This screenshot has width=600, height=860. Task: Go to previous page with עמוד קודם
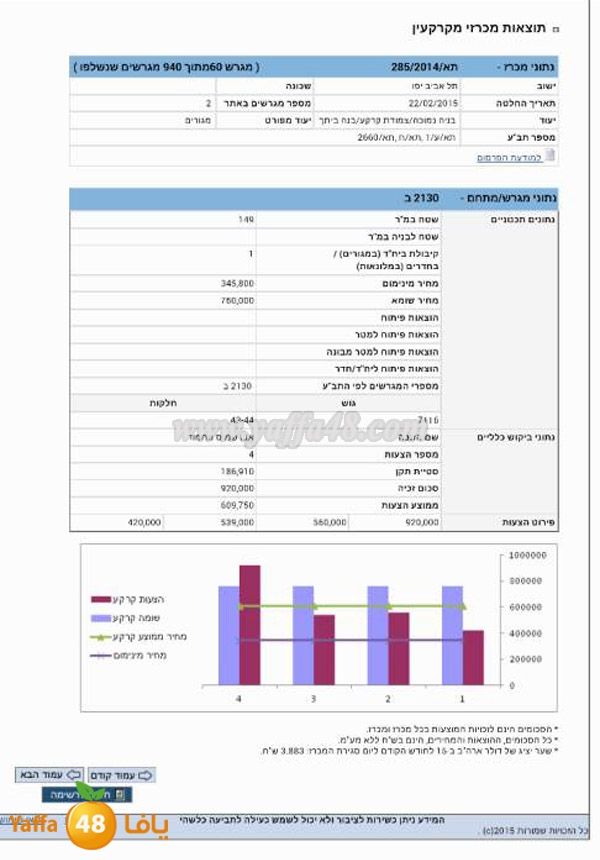pyautogui.click(x=119, y=775)
